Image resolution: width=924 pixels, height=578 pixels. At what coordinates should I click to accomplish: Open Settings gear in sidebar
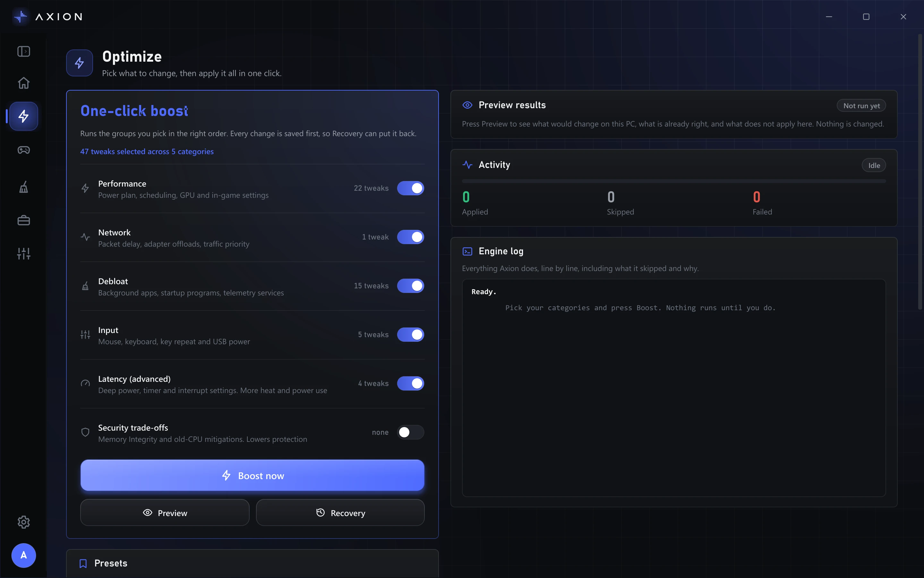(x=24, y=522)
